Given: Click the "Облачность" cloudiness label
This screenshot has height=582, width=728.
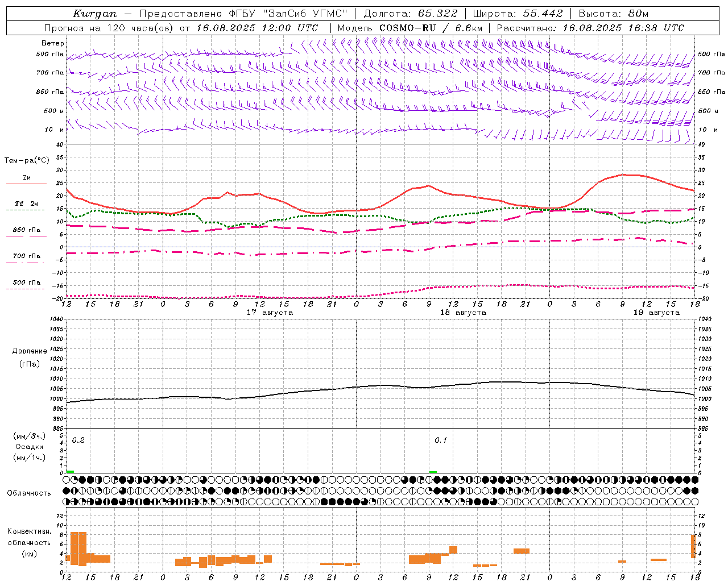Looking at the screenshot, I should (29, 493).
